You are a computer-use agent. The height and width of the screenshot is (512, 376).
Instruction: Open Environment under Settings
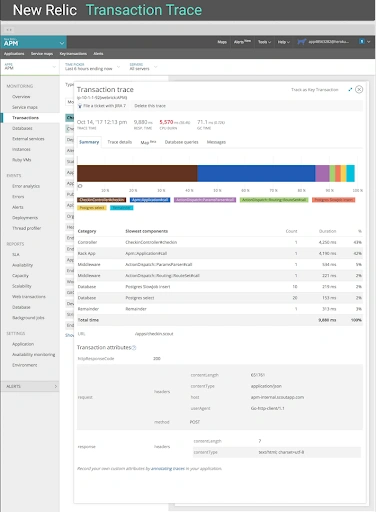click(25, 365)
